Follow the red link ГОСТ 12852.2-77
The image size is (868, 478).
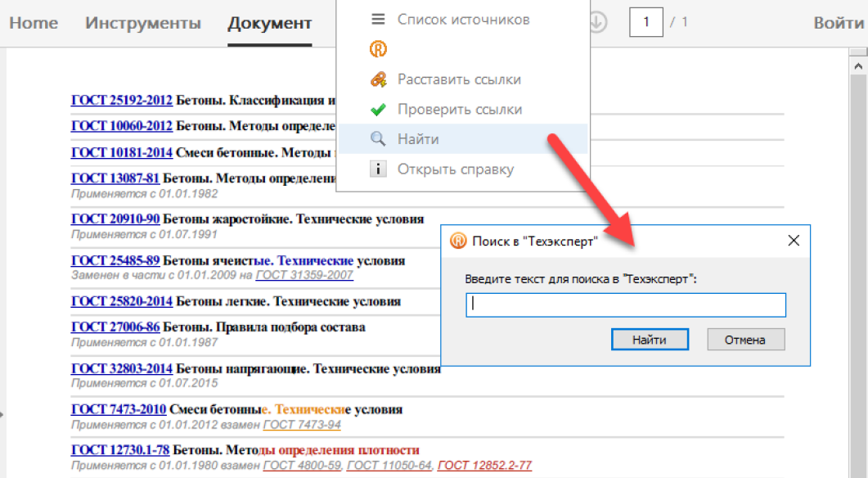[x=484, y=466]
